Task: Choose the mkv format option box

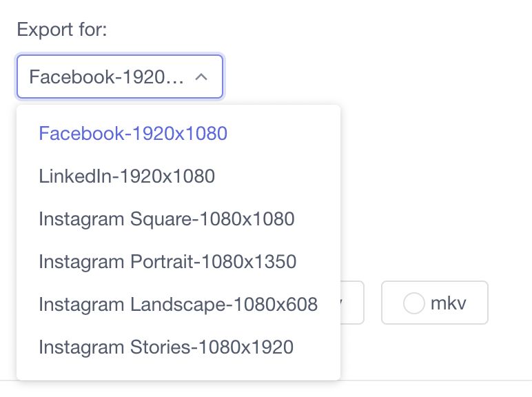Action: click(435, 303)
